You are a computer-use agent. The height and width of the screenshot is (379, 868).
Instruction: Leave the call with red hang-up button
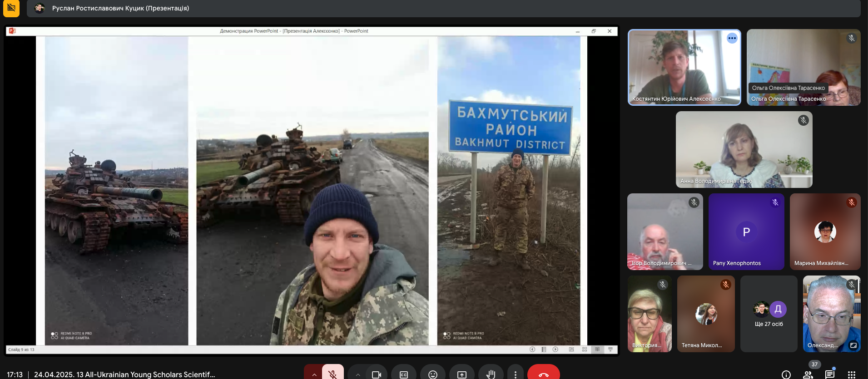click(543, 374)
